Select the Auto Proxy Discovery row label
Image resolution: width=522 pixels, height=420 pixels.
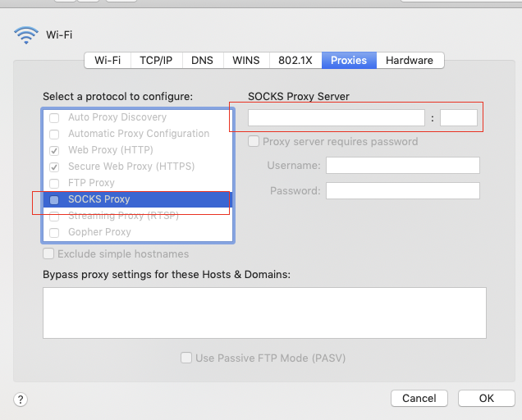(117, 117)
